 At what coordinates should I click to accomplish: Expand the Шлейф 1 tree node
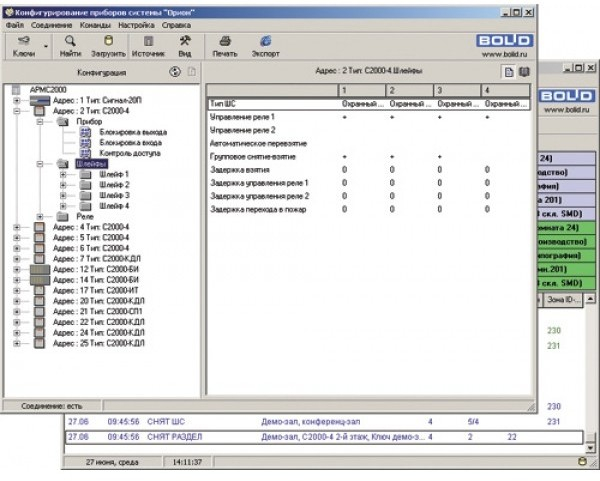coord(63,174)
